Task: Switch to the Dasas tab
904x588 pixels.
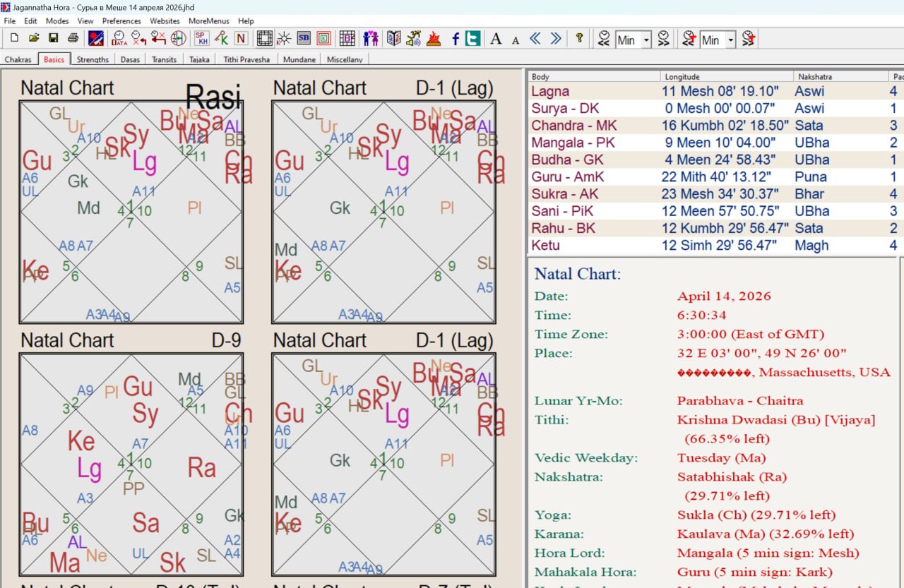Action: click(130, 59)
